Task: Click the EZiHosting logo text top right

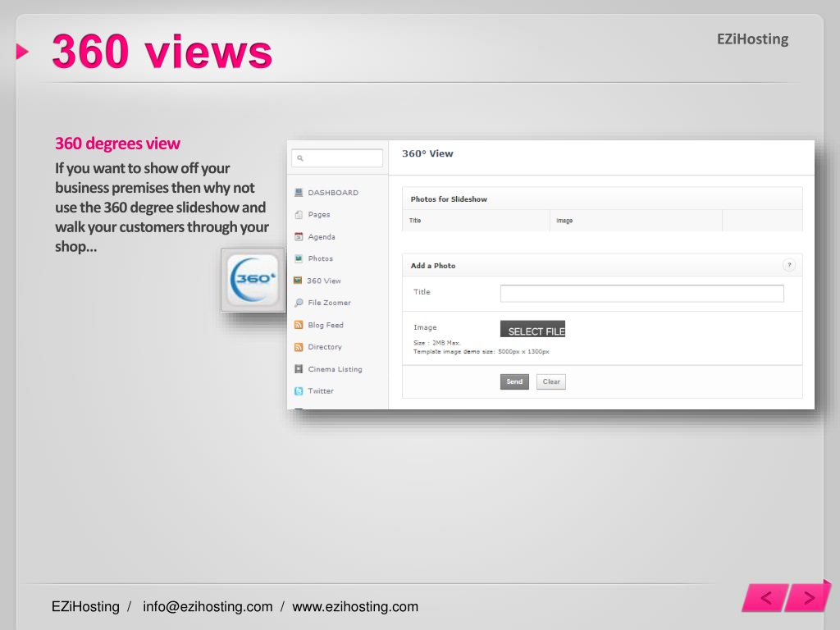Action: pyautogui.click(x=752, y=39)
